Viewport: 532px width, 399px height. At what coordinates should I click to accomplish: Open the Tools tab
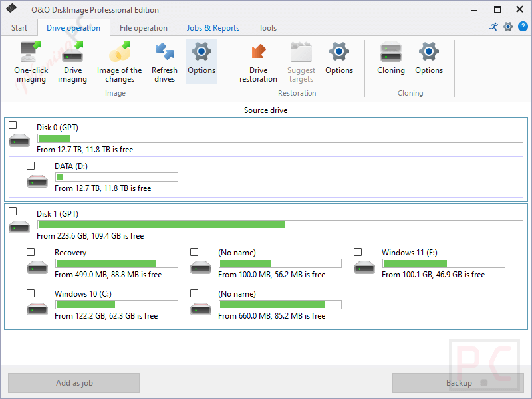click(267, 28)
